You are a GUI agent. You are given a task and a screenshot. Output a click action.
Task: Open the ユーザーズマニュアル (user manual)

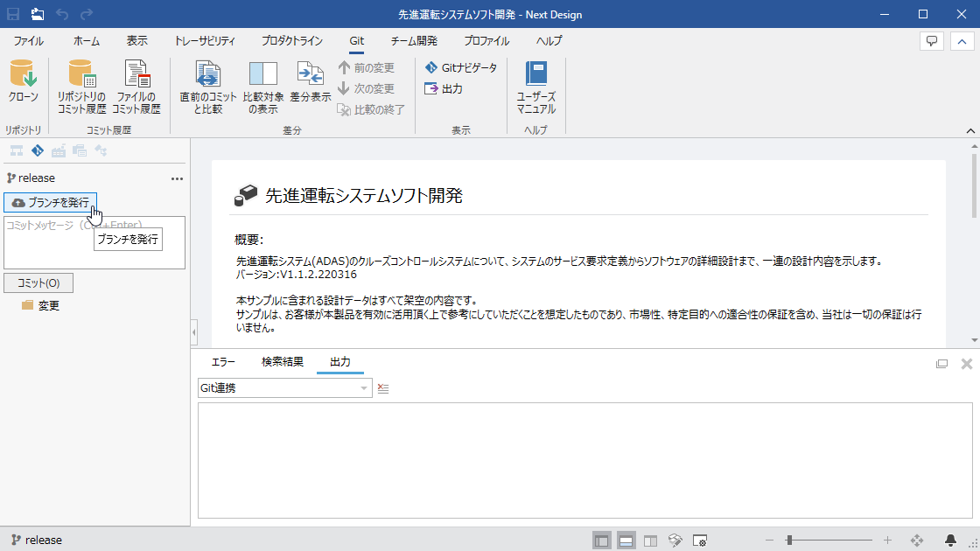click(x=536, y=87)
